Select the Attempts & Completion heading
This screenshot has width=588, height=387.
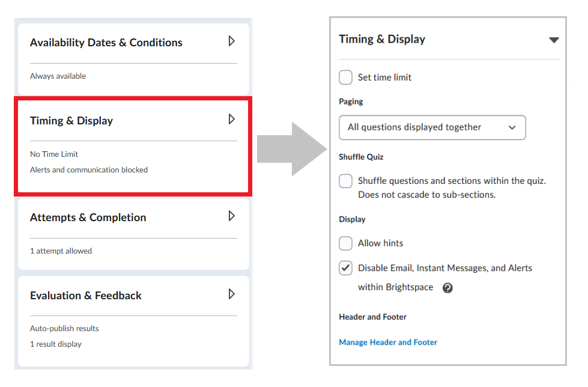(x=88, y=218)
